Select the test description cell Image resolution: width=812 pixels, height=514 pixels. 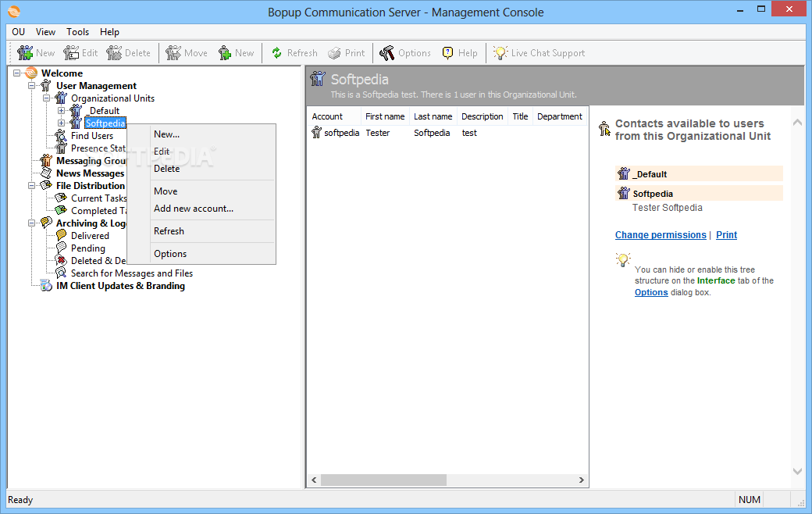(x=469, y=133)
